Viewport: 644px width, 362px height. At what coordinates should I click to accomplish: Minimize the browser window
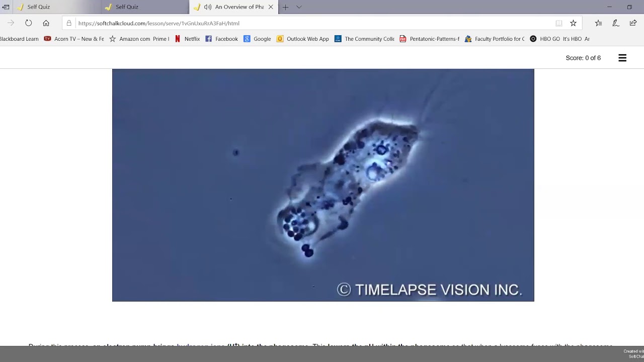coord(609,7)
